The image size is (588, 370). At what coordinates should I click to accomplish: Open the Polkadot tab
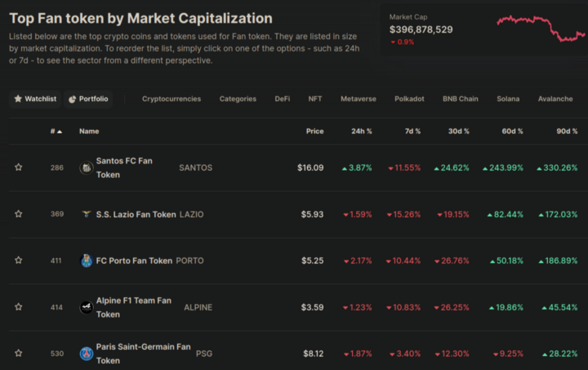409,99
